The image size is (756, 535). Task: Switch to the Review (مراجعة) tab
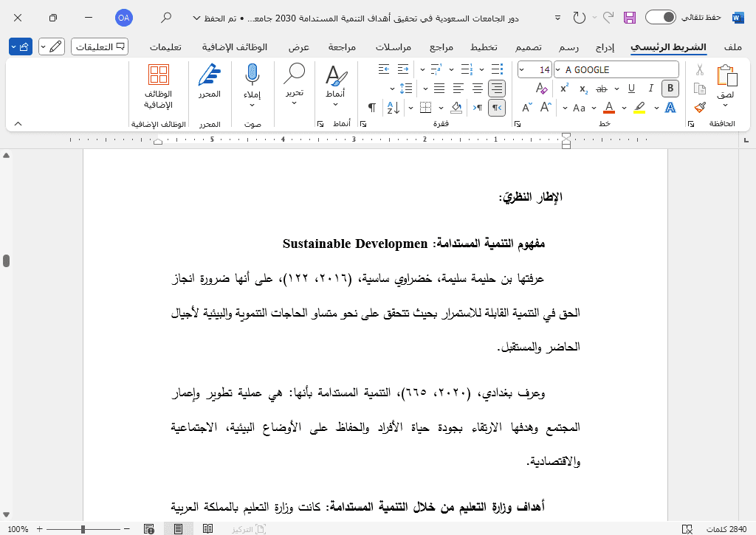point(342,46)
